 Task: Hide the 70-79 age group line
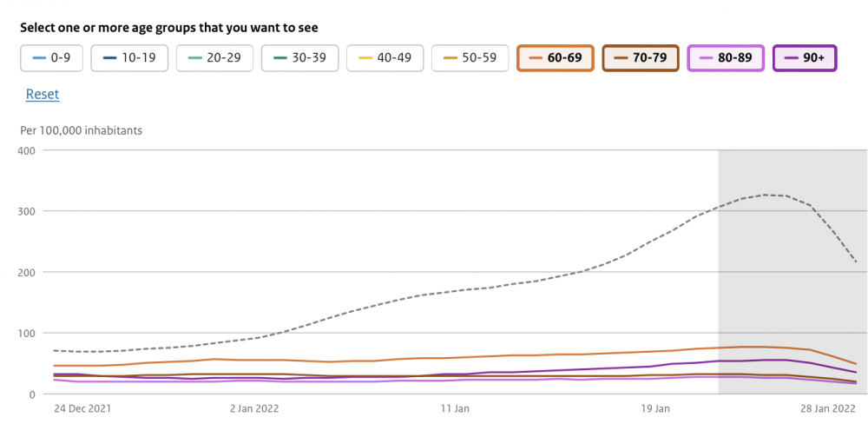coord(641,57)
